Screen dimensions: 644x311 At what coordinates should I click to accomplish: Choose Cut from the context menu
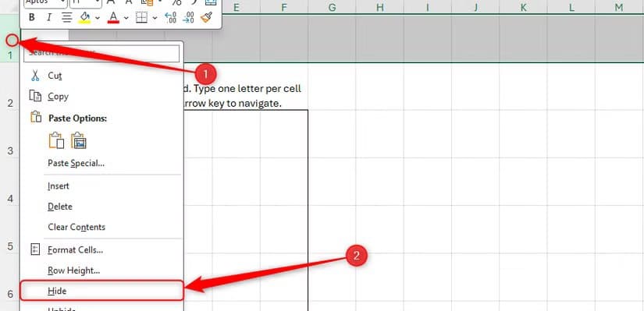[x=101, y=76]
